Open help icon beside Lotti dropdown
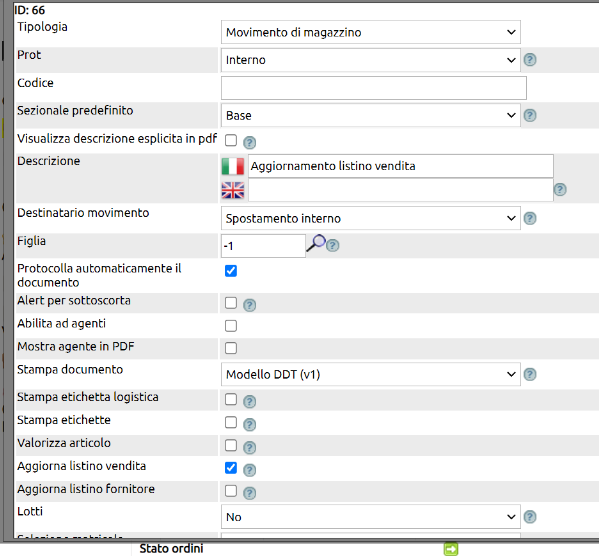The height and width of the screenshot is (556, 599). click(530, 517)
